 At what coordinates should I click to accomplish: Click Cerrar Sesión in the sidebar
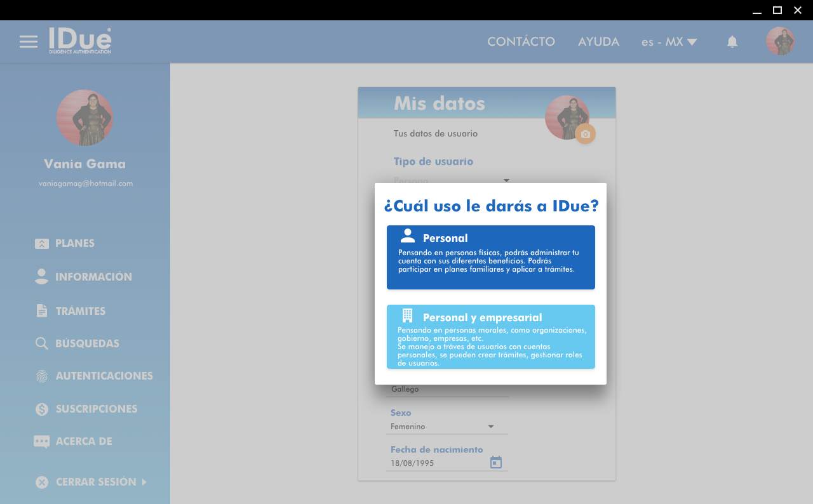tap(96, 482)
